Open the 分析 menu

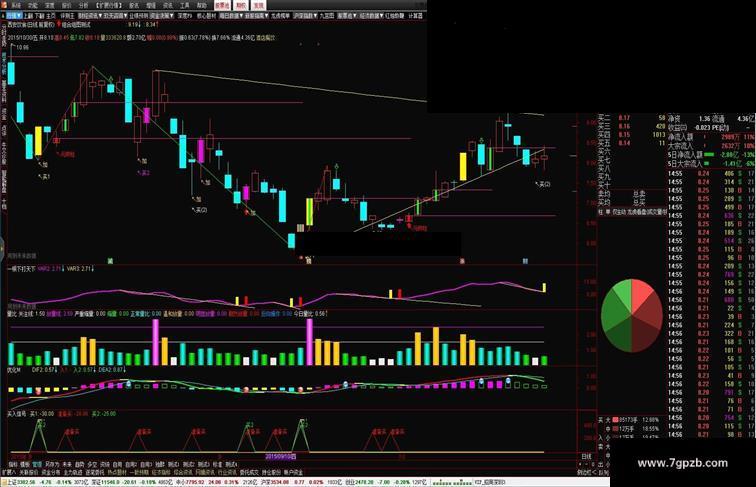(x=83, y=5)
